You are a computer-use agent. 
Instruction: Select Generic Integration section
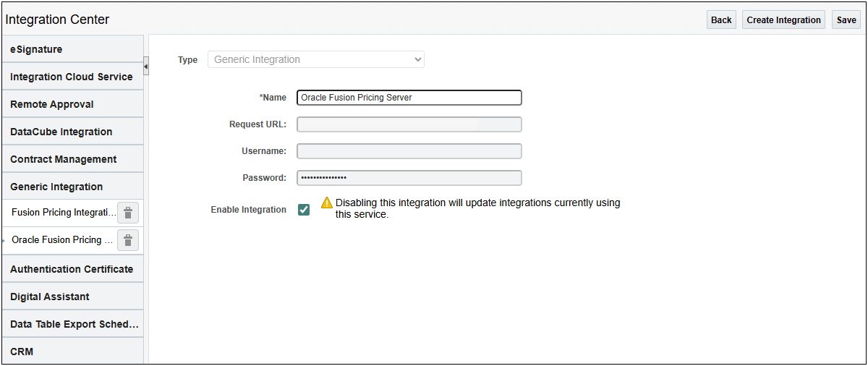pyautogui.click(x=72, y=187)
